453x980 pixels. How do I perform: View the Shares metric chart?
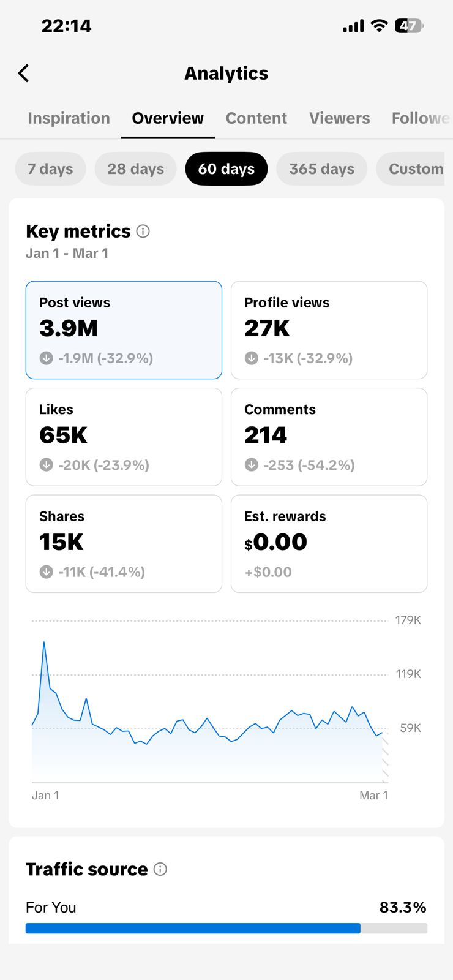[124, 544]
